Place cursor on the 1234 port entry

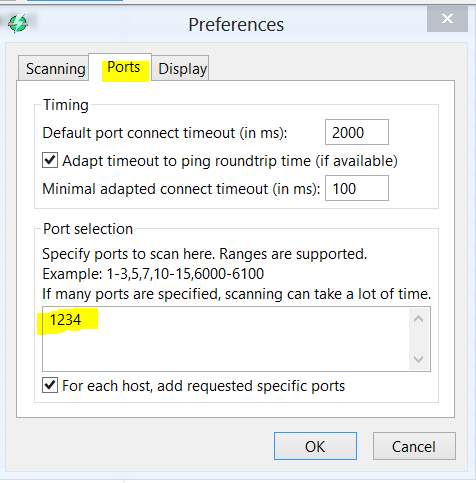pos(65,320)
